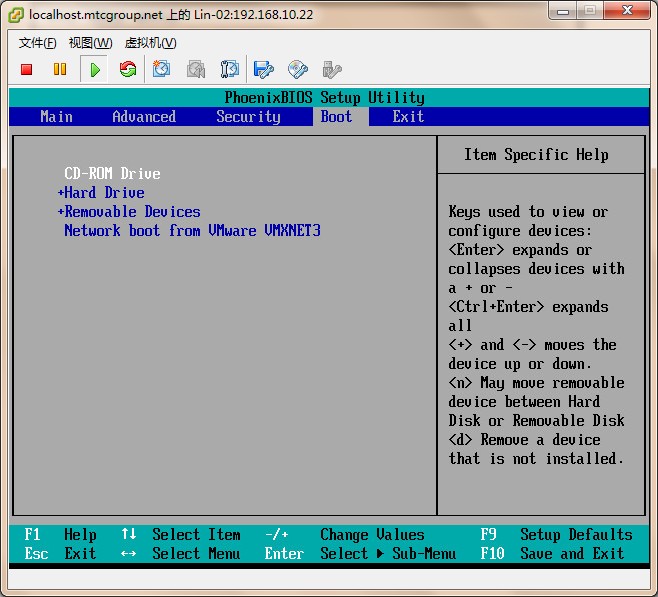Click the USB device connection icon
The width and height of the screenshot is (658, 597).
coord(332,70)
